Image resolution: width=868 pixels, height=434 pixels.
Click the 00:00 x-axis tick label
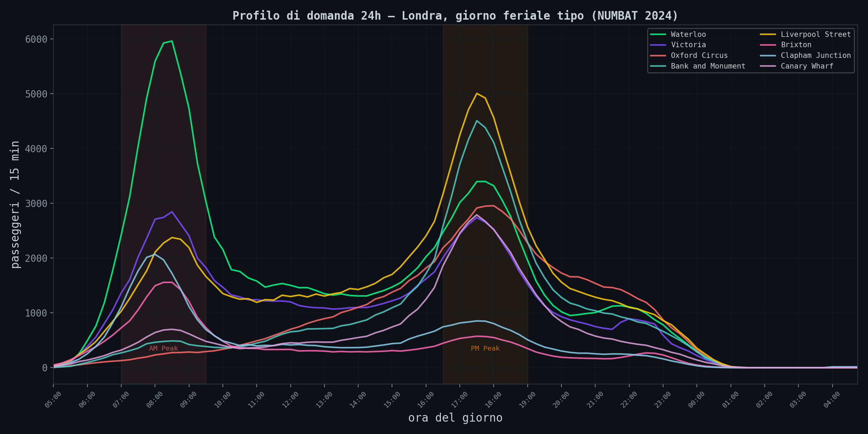click(x=696, y=400)
